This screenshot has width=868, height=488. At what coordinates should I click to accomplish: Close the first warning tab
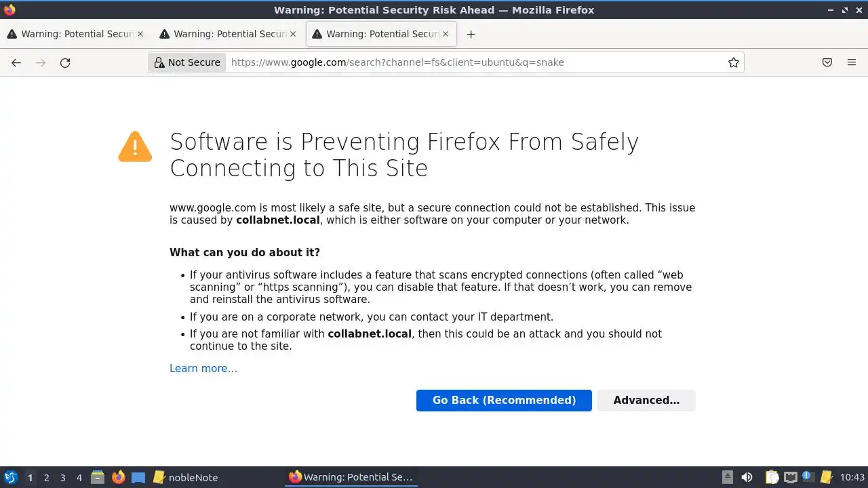[x=140, y=34]
